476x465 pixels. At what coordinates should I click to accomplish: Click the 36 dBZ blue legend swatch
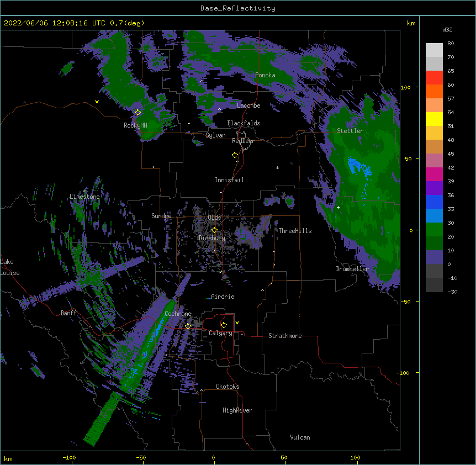(434, 202)
